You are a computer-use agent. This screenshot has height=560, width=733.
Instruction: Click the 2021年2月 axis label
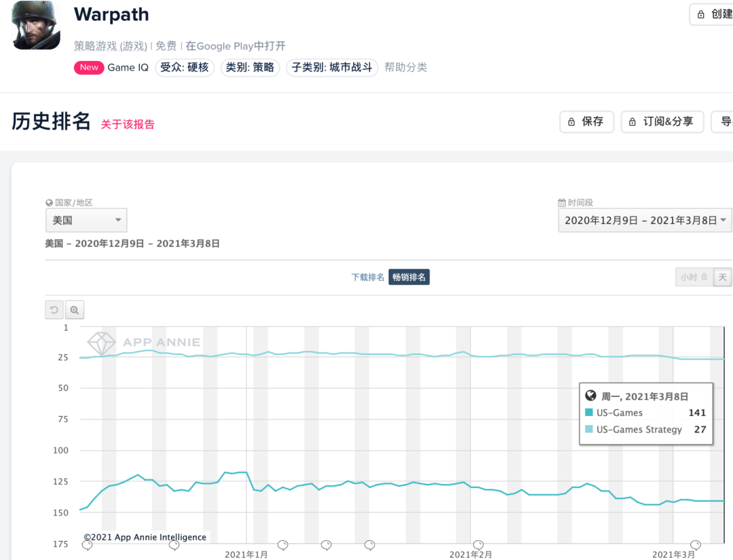click(x=471, y=555)
